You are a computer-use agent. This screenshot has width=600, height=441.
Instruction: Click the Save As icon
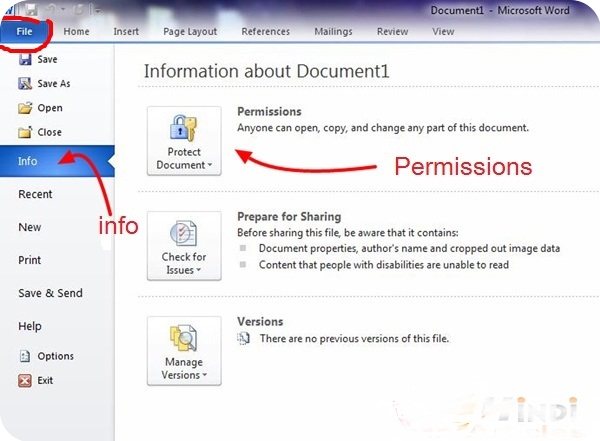(x=25, y=83)
